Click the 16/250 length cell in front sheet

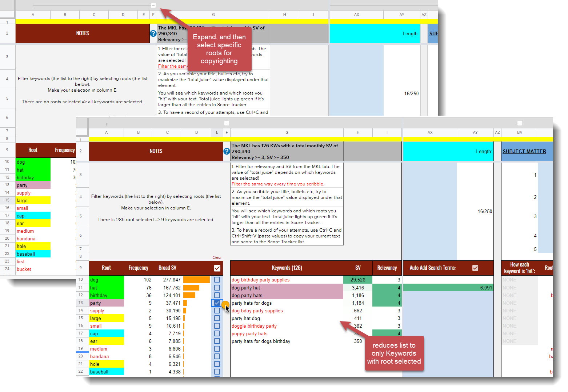click(x=475, y=211)
